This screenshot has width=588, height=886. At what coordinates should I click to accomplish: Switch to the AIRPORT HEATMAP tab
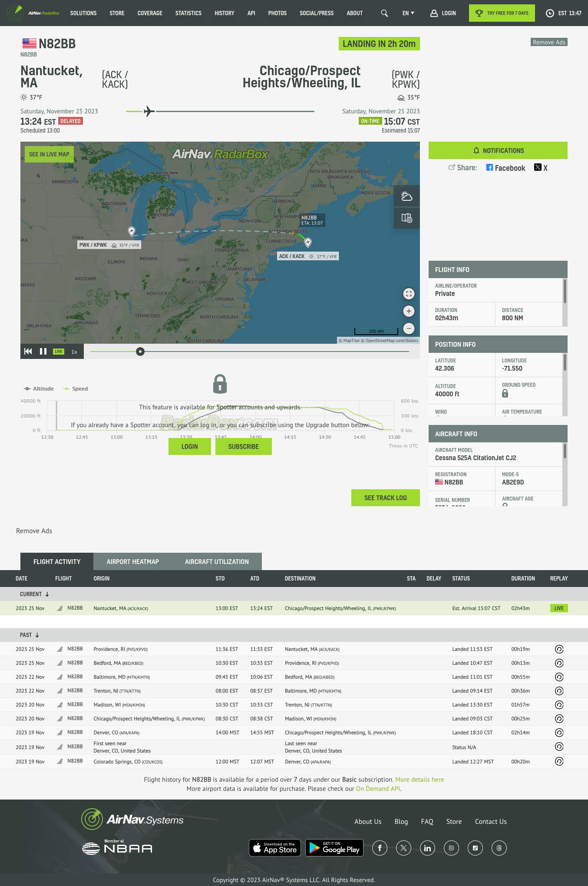click(133, 561)
